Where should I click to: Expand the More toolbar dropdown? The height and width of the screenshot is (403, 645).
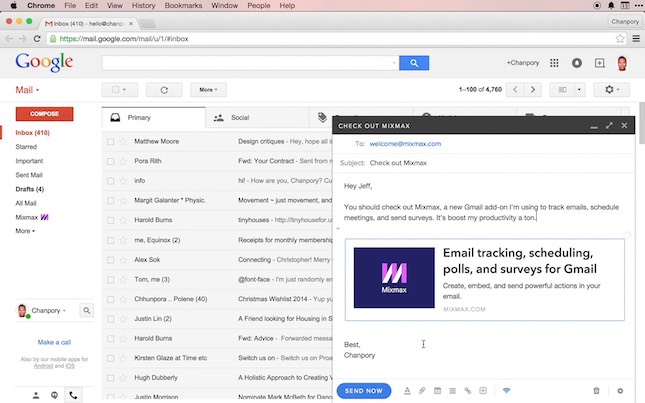[207, 89]
